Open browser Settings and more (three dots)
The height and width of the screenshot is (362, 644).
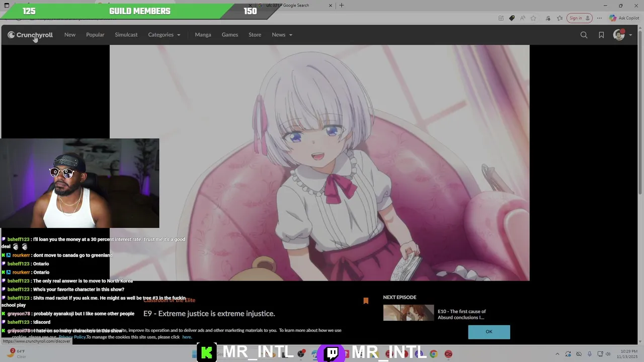(599, 18)
